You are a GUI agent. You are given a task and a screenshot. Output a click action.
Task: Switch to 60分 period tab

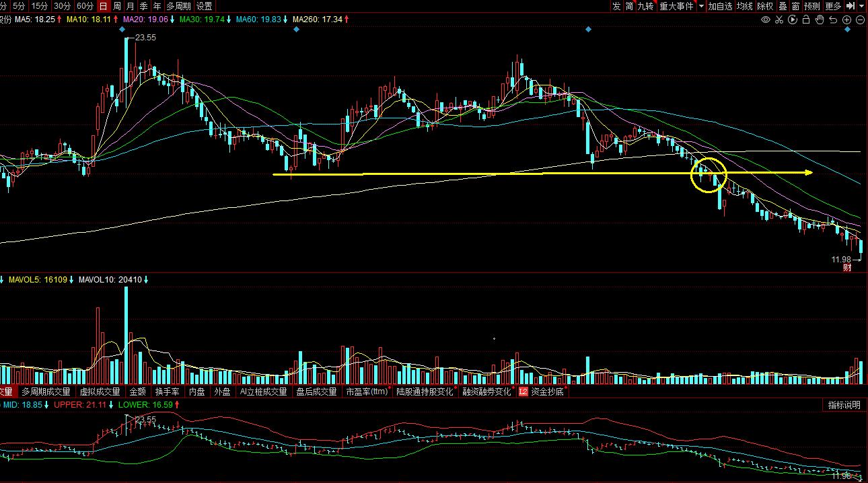(85, 6)
